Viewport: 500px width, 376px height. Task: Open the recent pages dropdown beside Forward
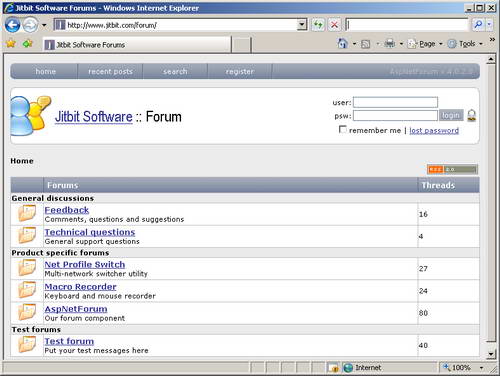44,25
